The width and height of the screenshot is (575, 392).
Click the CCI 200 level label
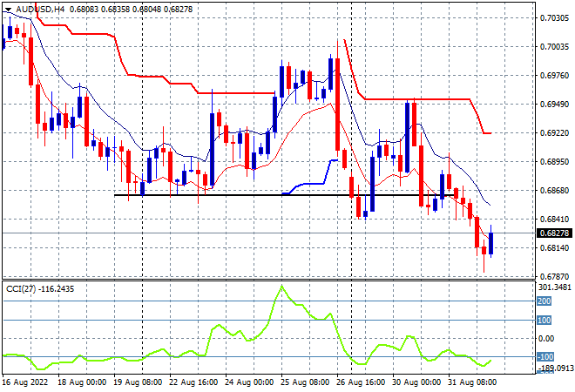click(544, 301)
